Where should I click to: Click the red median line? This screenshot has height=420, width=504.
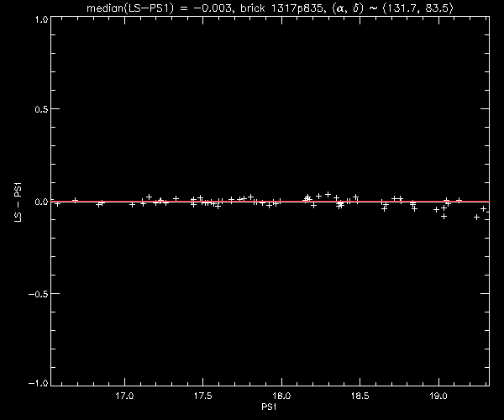tap(270, 202)
